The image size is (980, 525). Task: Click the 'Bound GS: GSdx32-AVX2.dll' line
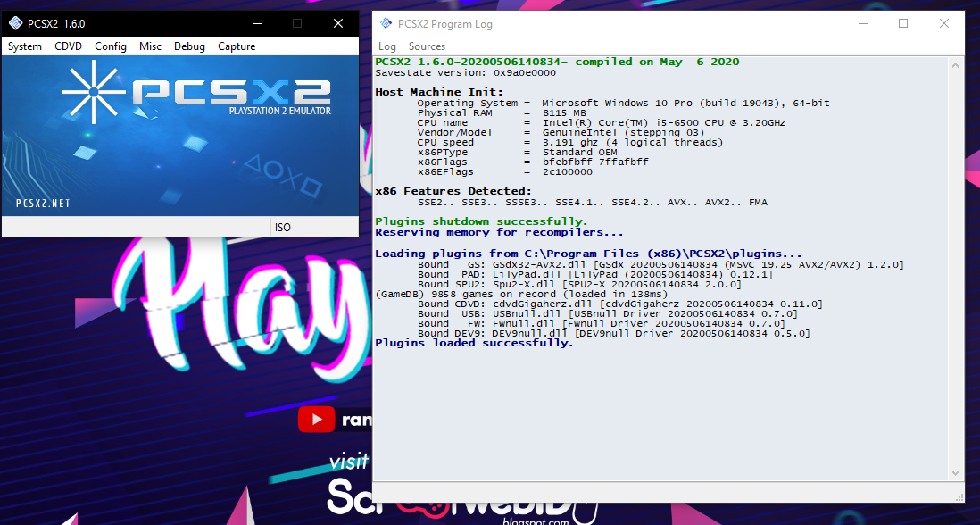click(x=660, y=265)
